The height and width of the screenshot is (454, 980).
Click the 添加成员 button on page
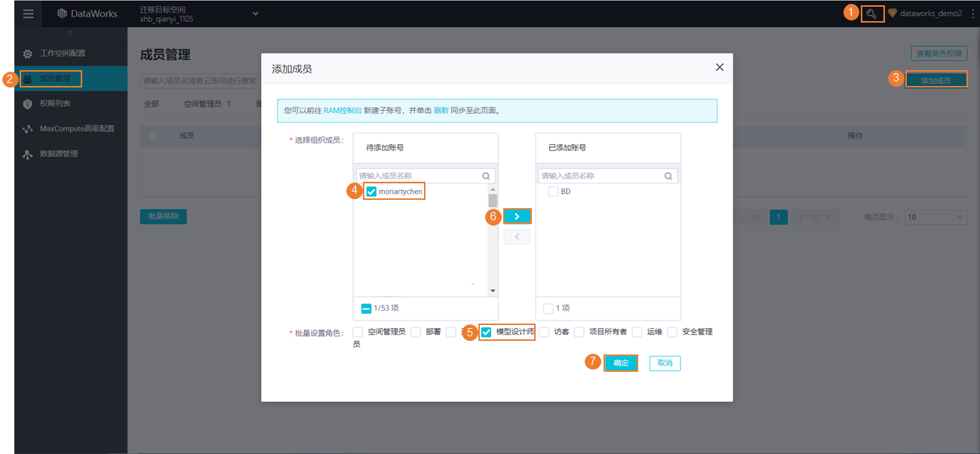coord(935,80)
